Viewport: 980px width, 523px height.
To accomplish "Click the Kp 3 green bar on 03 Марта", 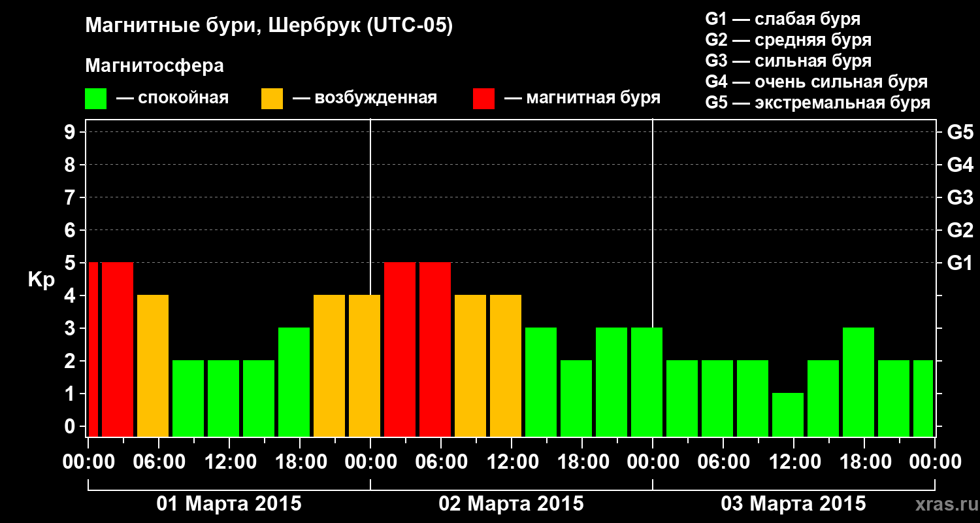I will (x=858, y=382).
